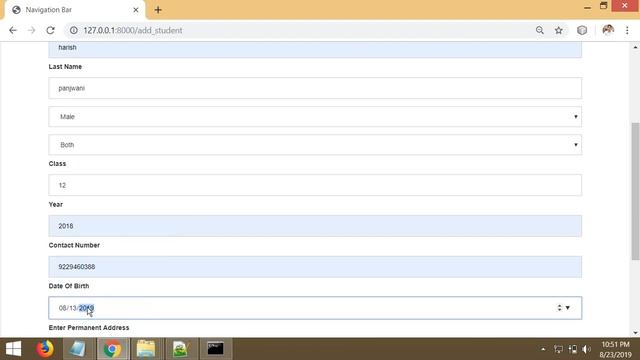Close the Chrome window

click(625, 6)
